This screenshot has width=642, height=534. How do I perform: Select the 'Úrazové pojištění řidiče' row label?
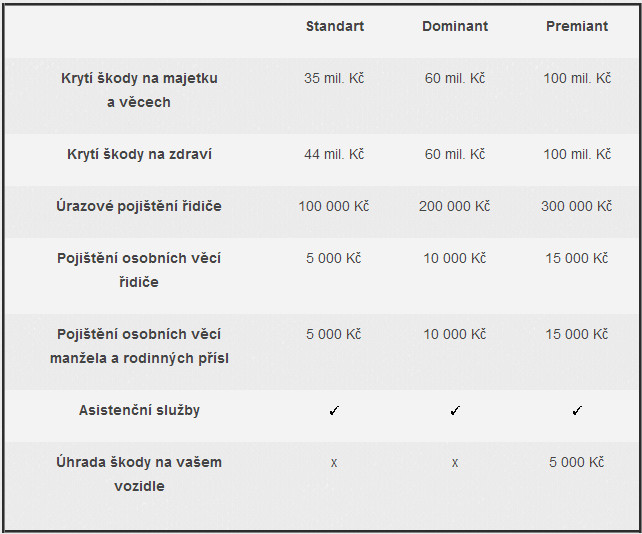point(139,206)
